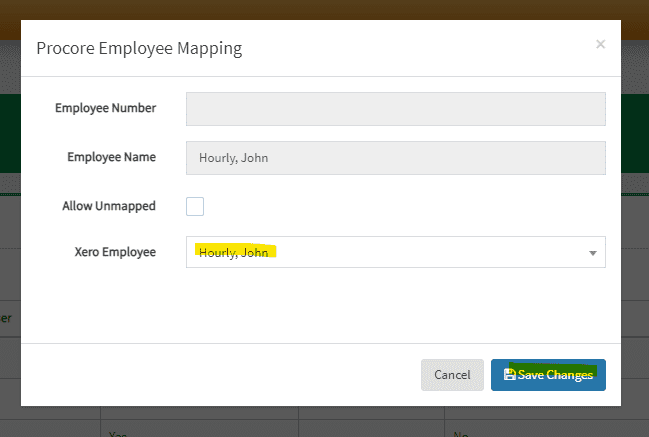Click the Employee Name field
649x437 pixels.
coord(395,157)
